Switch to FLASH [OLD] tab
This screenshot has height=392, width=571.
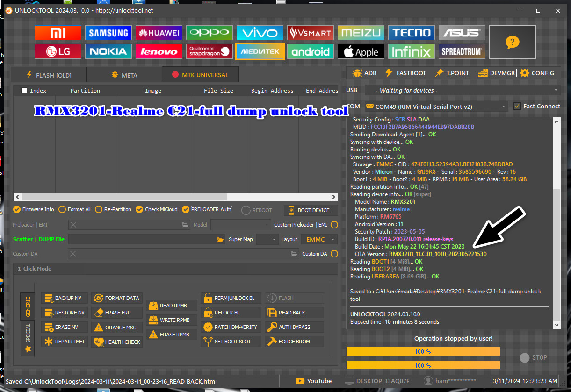49,75
